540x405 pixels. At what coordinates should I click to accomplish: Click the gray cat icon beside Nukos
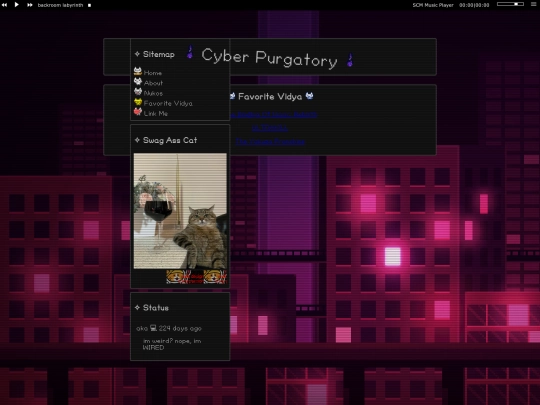pyautogui.click(x=138, y=92)
